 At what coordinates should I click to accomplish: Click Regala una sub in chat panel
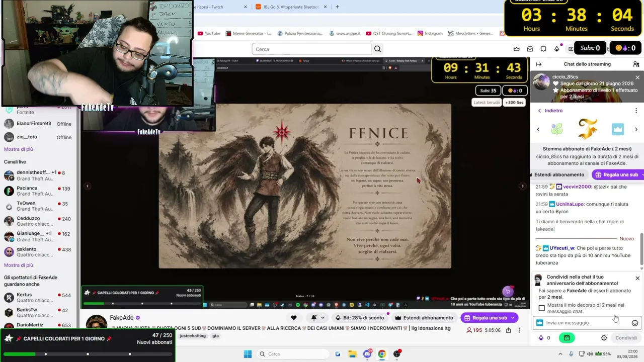coord(617,174)
